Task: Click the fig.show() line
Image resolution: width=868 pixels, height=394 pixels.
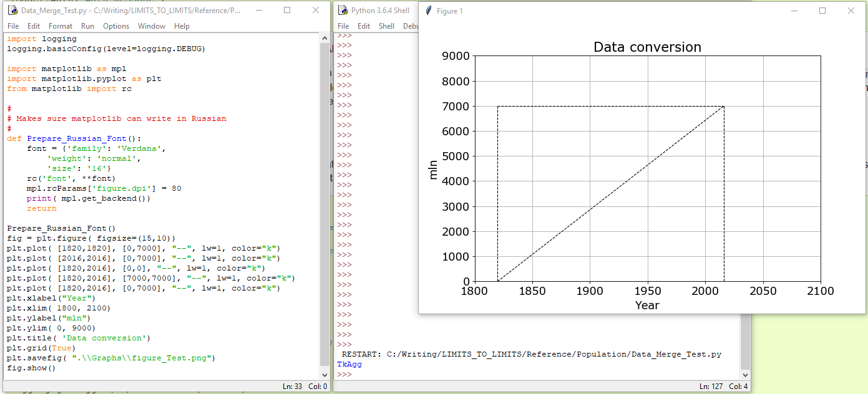Action: coord(32,368)
